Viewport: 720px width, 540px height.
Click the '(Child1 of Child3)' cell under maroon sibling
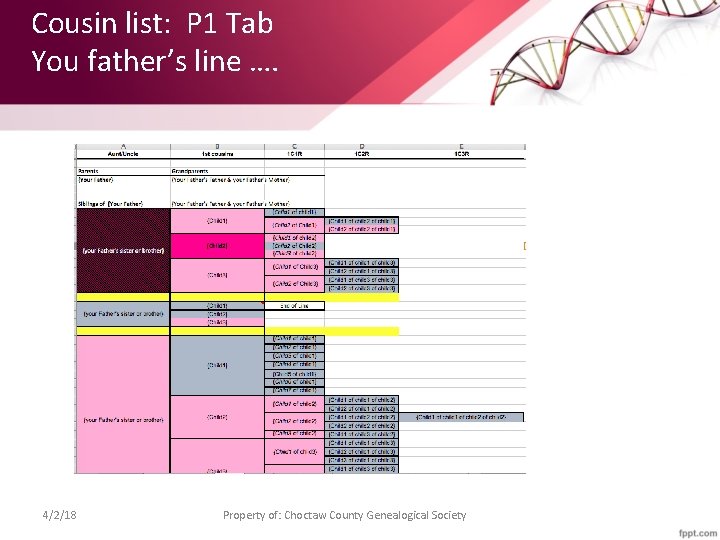tap(294, 267)
